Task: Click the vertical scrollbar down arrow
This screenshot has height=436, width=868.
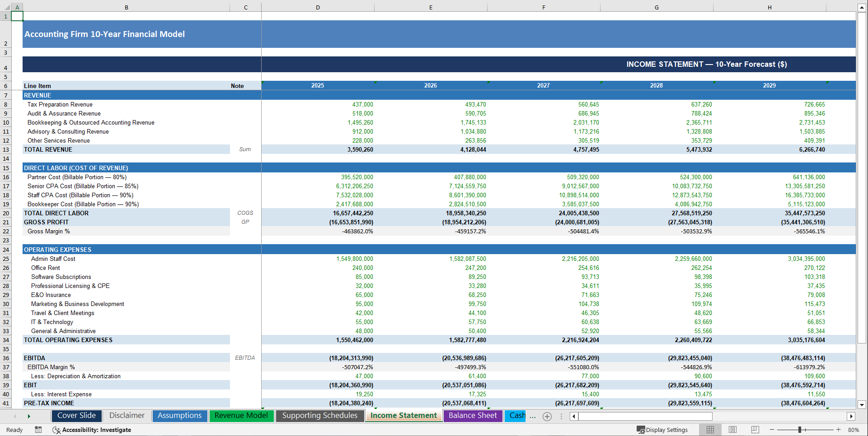Action: [x=862, y=405]
